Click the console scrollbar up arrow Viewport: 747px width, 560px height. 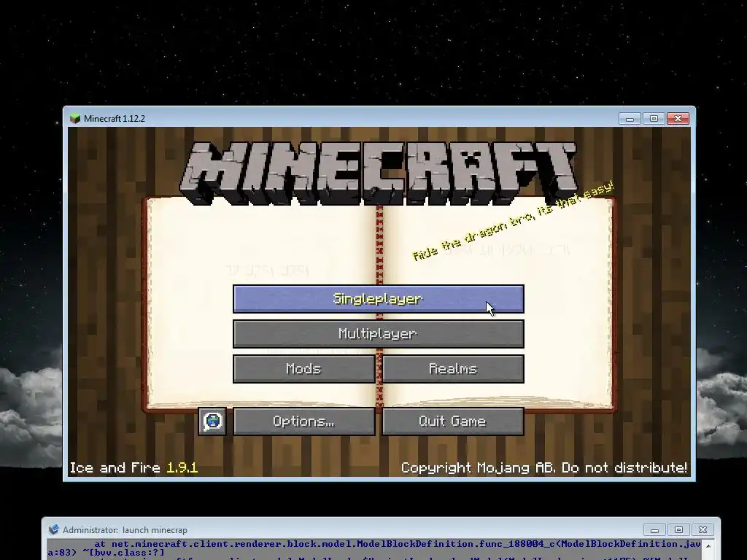[x=708, y=545]
